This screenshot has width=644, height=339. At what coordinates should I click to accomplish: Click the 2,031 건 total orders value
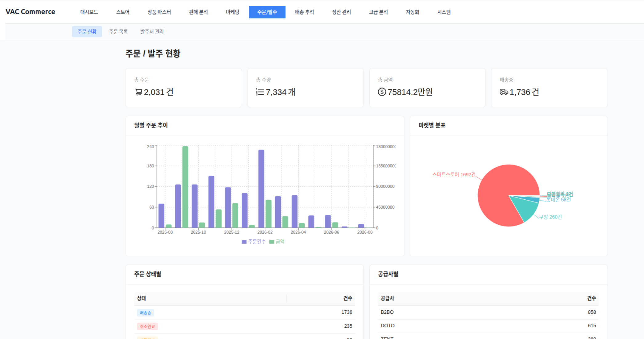(159, 92)
